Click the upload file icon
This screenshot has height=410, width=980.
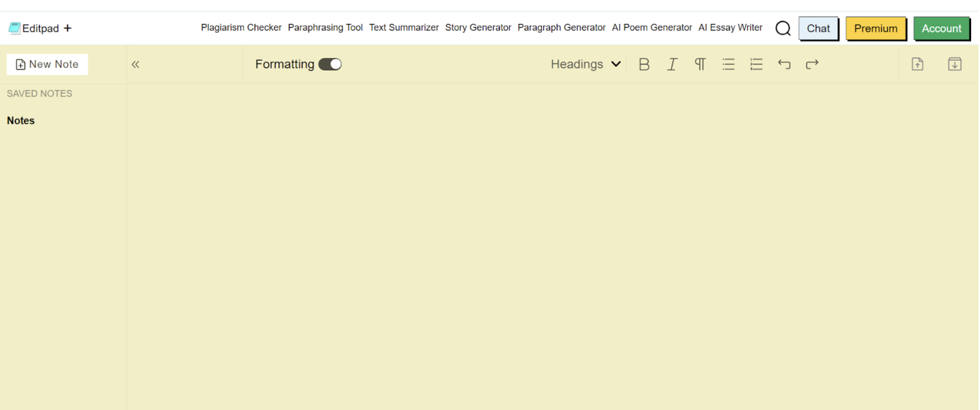[x=917, y=64]
